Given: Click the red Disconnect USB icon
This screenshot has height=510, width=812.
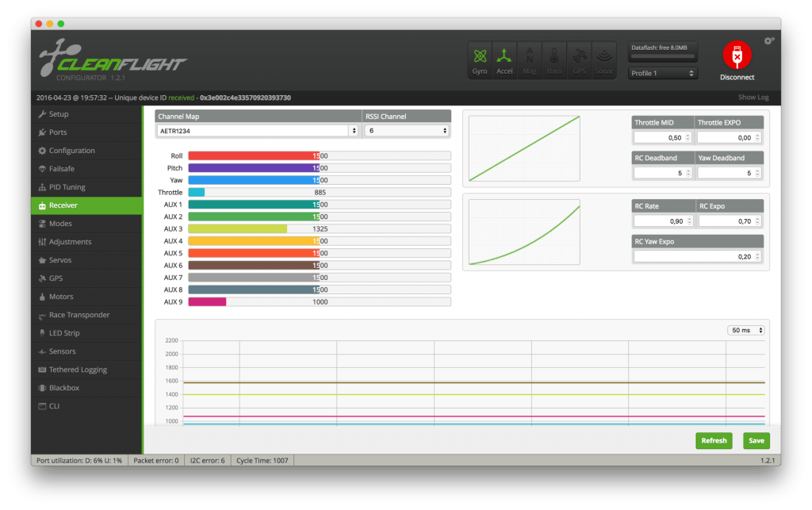Looking at the screenshot, I should click(737, 55).
